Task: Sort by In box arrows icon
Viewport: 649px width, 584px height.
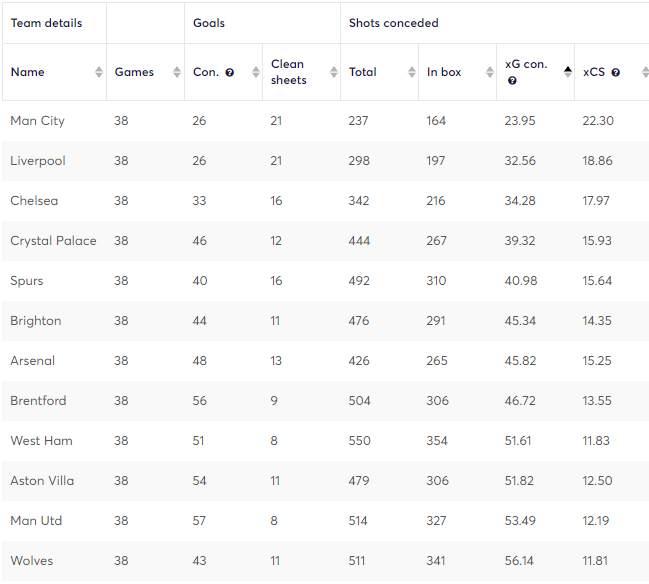Action: click(x=490, y=72)
